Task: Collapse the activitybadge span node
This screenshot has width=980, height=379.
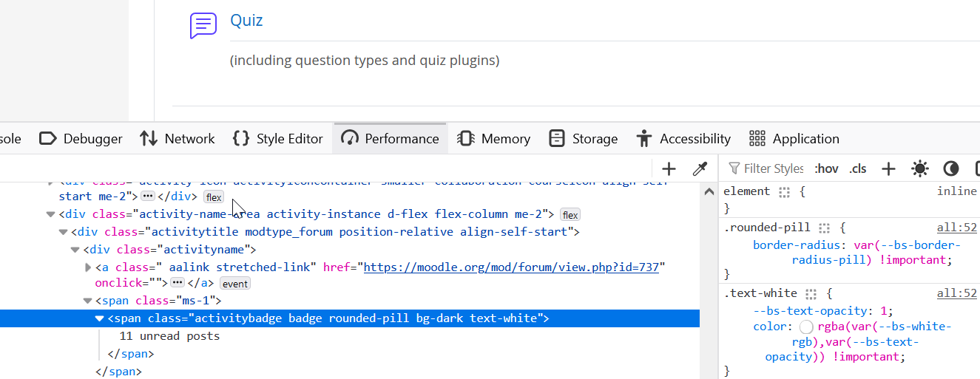Action: click(100, 318)
